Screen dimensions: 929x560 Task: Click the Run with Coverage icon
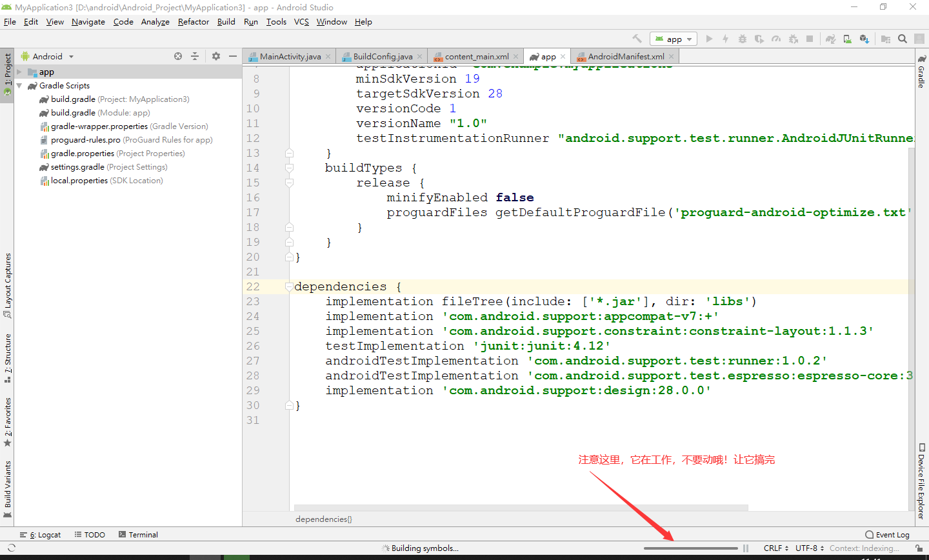coord(759,39)
